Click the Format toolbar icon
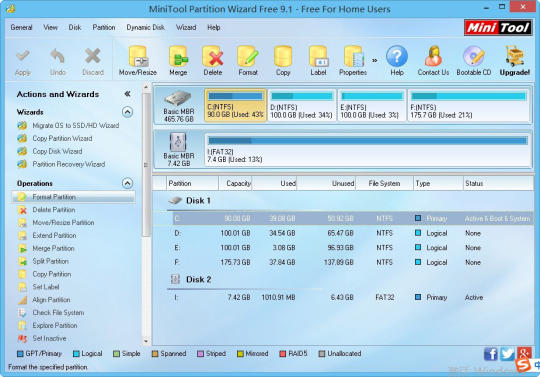 [248, 56]
